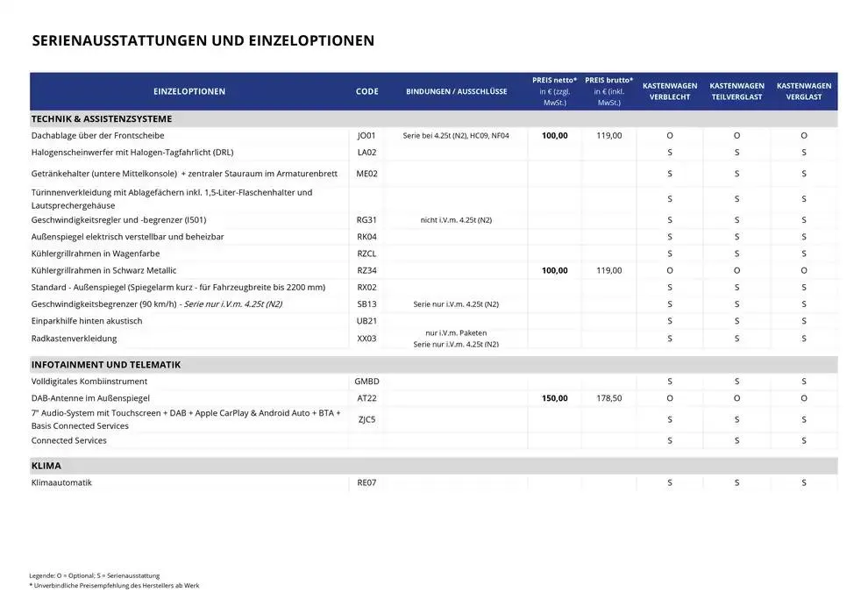868x614 pixels.
Task: Select the 'Kastenwagen Teilverglast' column header
Action: coord(736,91)
